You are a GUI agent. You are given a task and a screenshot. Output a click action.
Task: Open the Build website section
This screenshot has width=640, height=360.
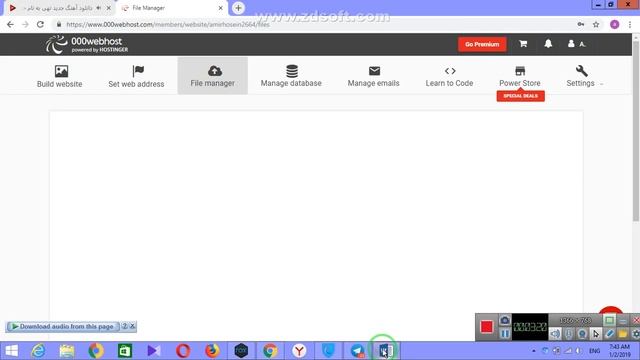(60, 76)
